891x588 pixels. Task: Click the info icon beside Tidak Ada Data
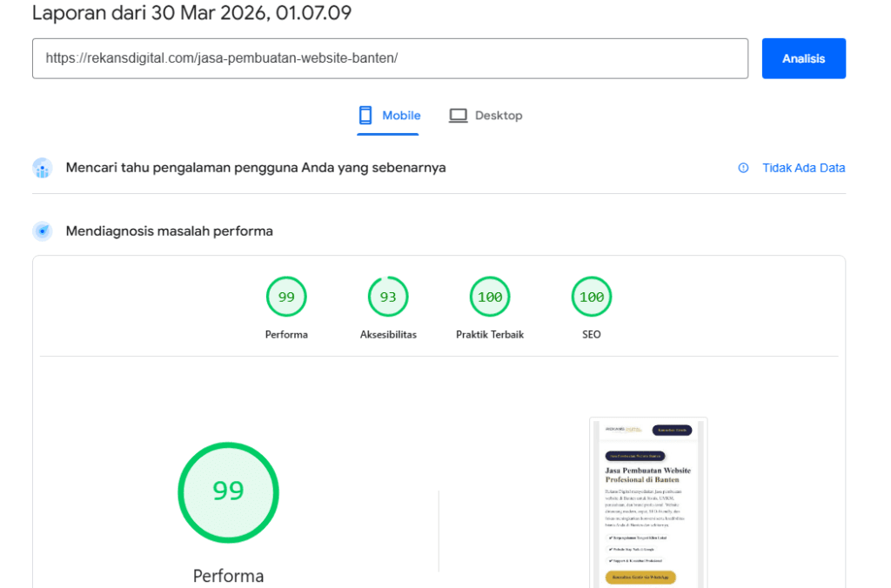pos(743,168)
